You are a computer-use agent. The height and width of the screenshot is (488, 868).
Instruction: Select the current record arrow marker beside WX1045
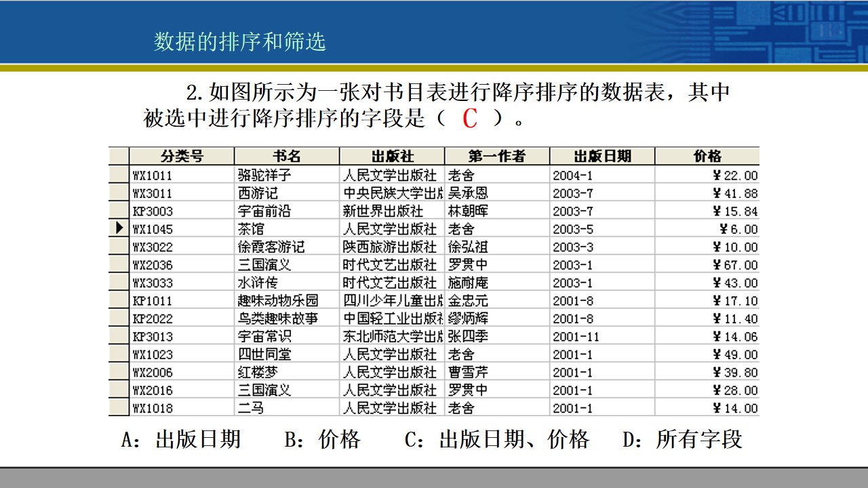click(x=119, y=228)
